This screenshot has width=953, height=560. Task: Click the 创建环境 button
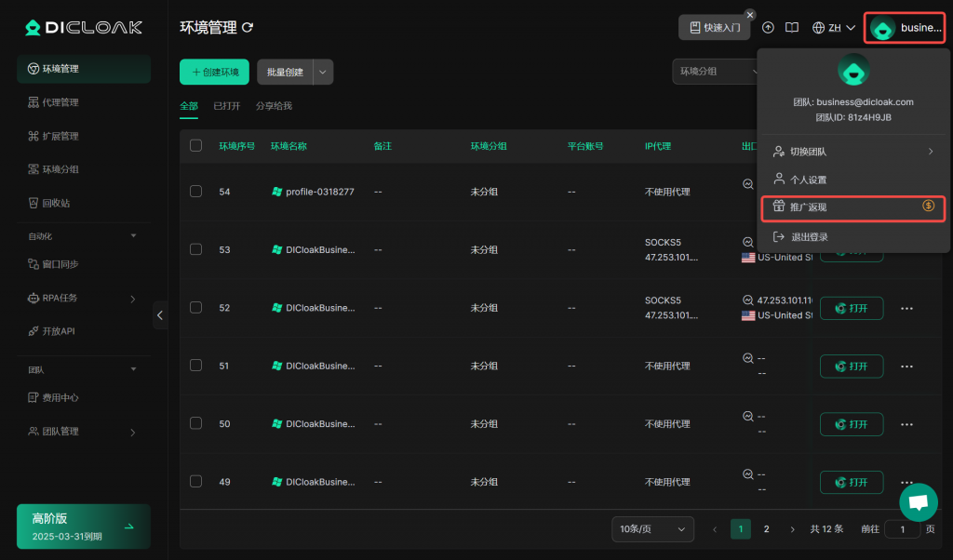(214, 72)
